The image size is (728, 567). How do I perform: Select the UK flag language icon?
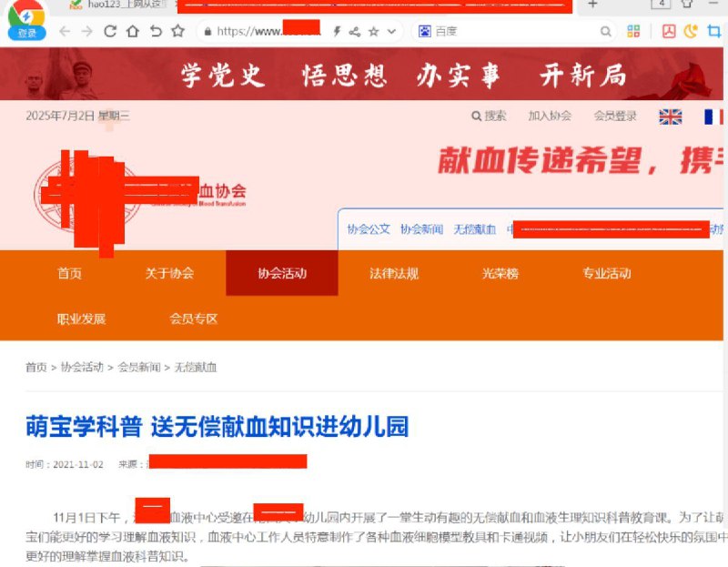pyautogui.click(x=671, y=117)
